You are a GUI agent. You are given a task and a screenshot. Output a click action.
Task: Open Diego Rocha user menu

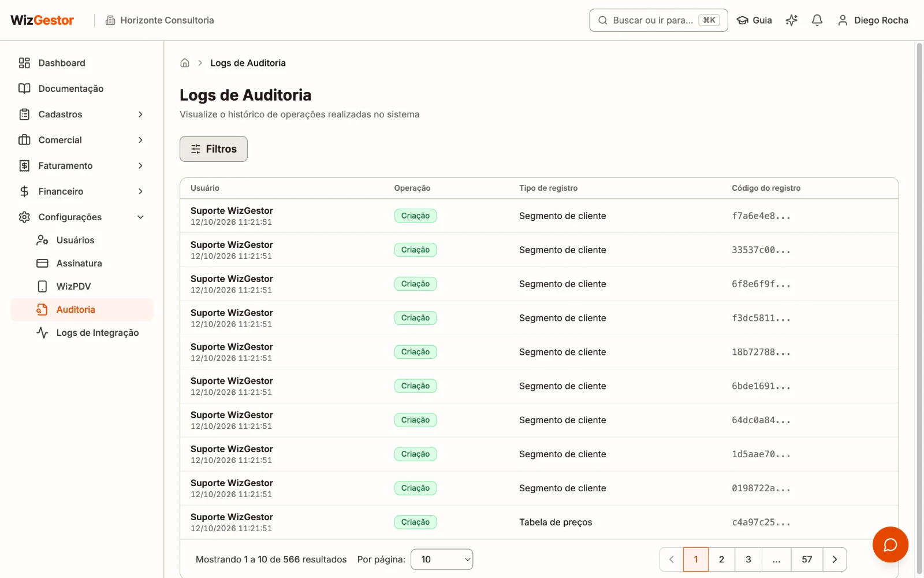point(873,20)
